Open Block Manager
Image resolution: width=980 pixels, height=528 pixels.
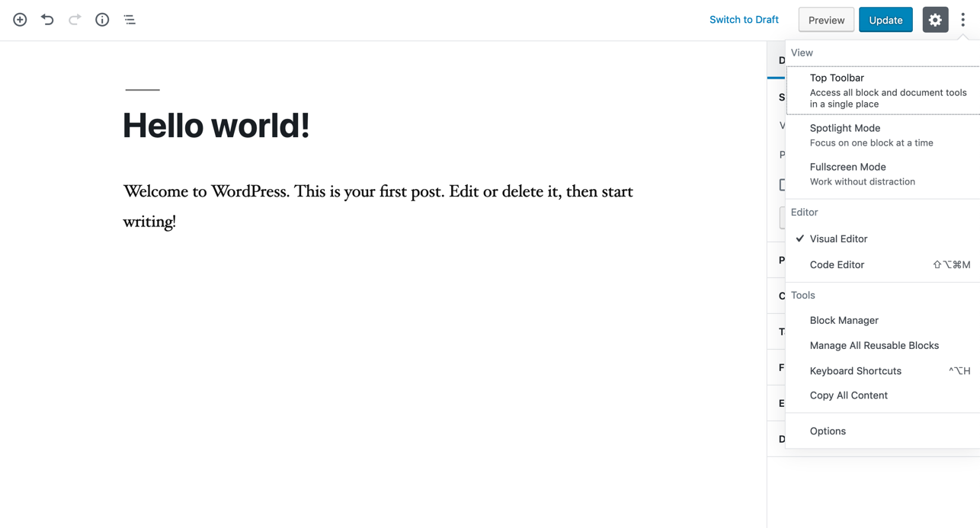pos(883,320)
